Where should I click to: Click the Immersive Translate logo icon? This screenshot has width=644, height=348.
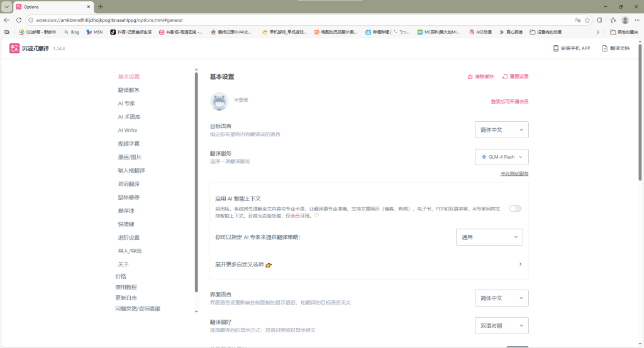pos(14,48)
